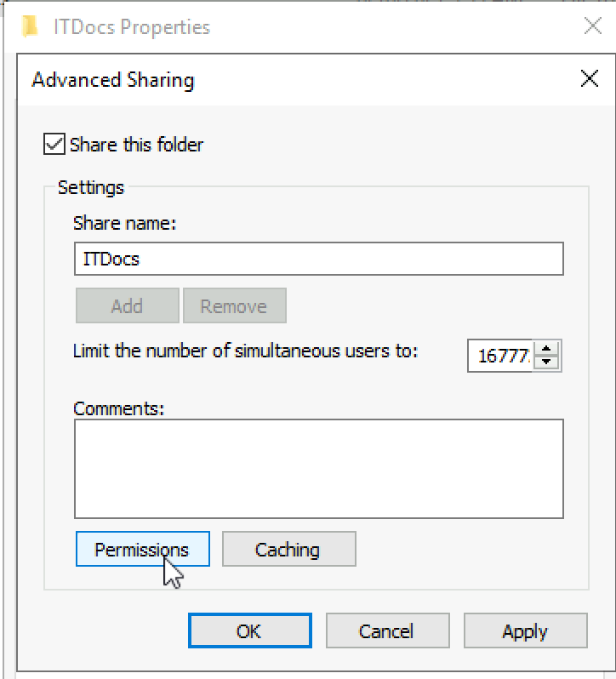The width and height of the screenshot is (616, 679).
Task: Click the ITDocs Properties title text
Action: tap(132, 27)
